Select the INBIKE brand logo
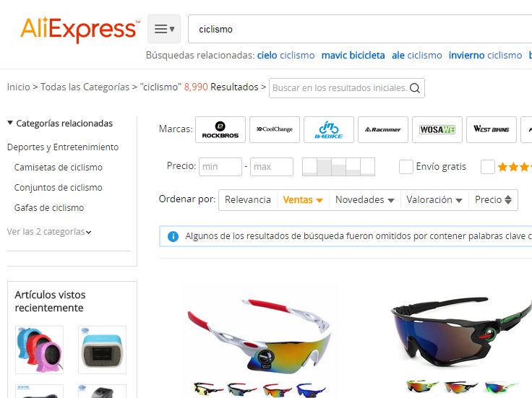Viewport: 532px width, 398px height. tap(329, 129)
